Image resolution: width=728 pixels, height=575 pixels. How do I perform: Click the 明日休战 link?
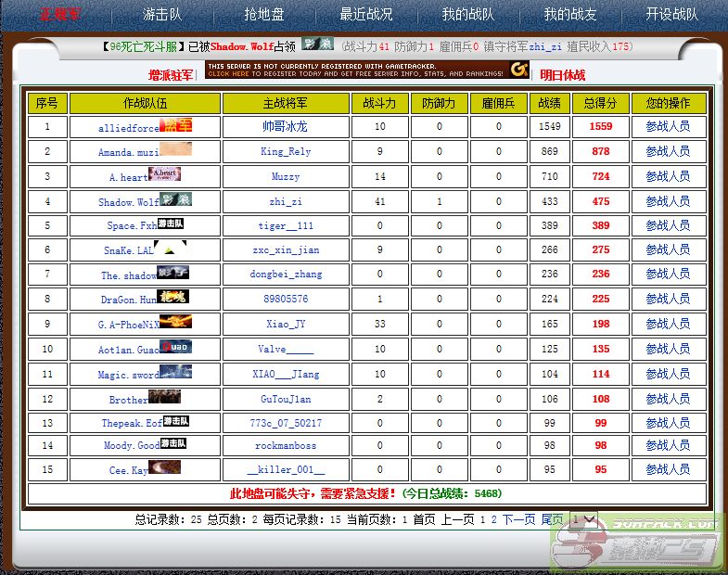click(x=562, y=75)
